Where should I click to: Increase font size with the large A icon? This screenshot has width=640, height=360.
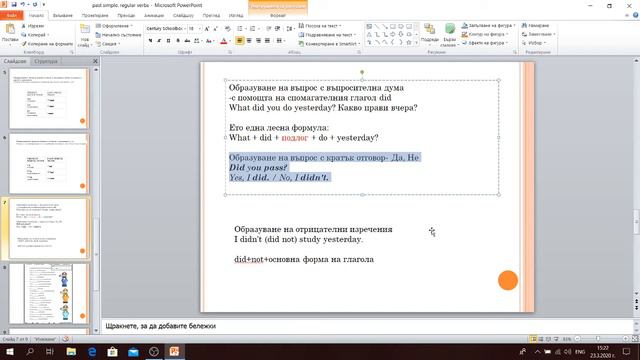(x=207, y=29)
